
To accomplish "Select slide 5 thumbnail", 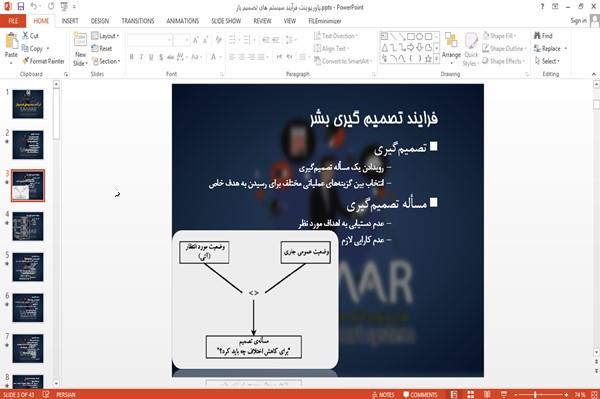I will point(28,267).
